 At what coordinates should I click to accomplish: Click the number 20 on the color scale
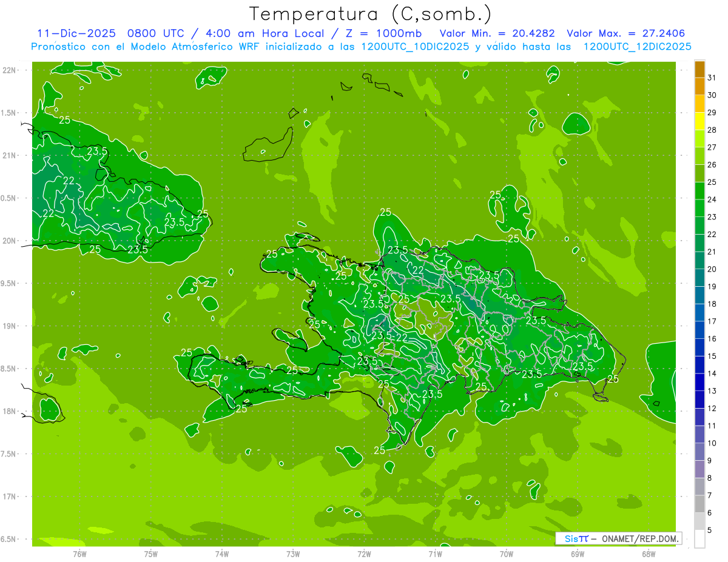point(712,269)
